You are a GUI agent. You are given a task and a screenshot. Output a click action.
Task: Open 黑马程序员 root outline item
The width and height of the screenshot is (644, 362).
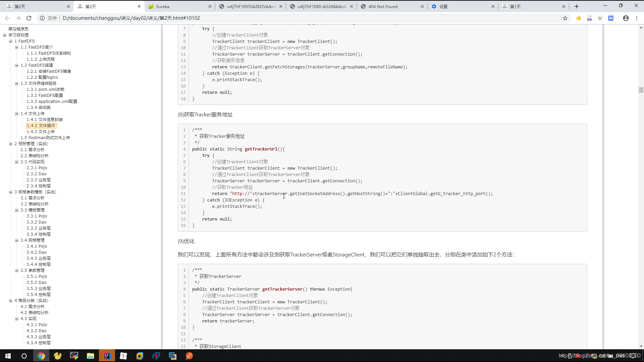click(x=18, y=29)
